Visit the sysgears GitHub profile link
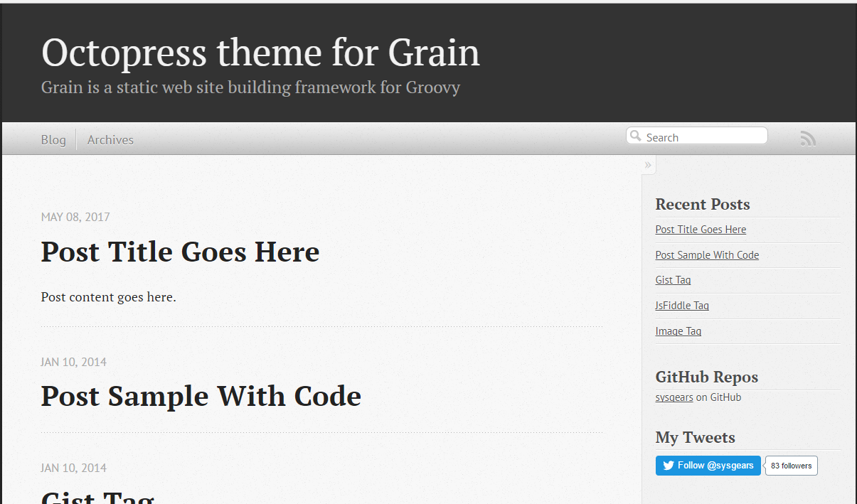The width and height of the screenshot is (857, 504). [x=674, y=397]
